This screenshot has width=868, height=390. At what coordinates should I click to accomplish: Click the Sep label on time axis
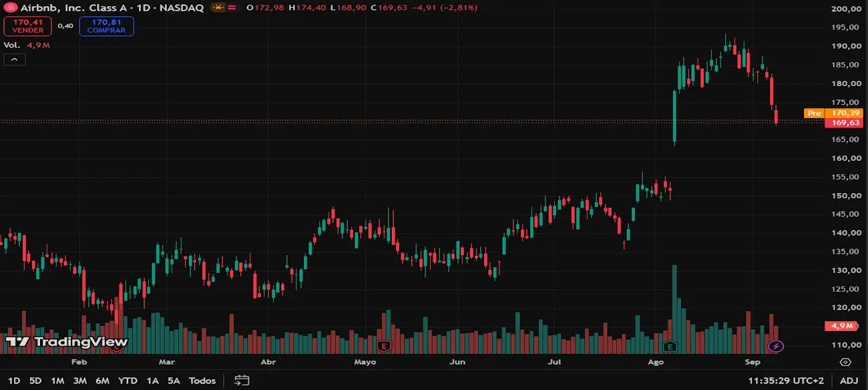[752, 362]
